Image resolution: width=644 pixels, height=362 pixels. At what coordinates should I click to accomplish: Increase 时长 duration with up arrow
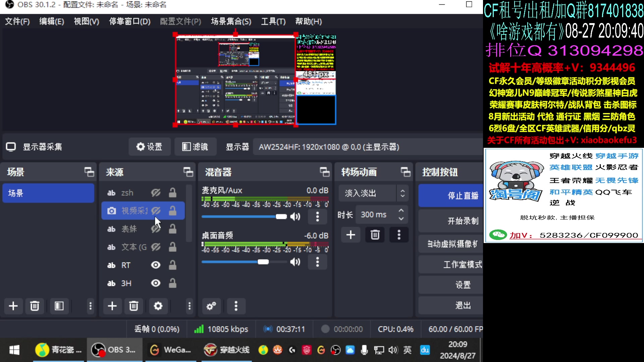401,210
